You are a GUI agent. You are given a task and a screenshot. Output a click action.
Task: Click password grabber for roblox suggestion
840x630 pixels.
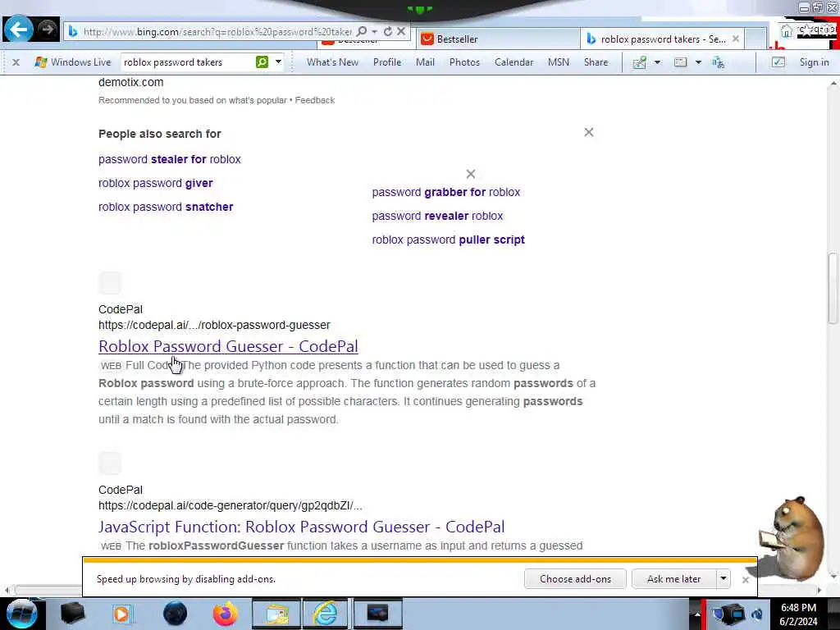coord(446,192)
